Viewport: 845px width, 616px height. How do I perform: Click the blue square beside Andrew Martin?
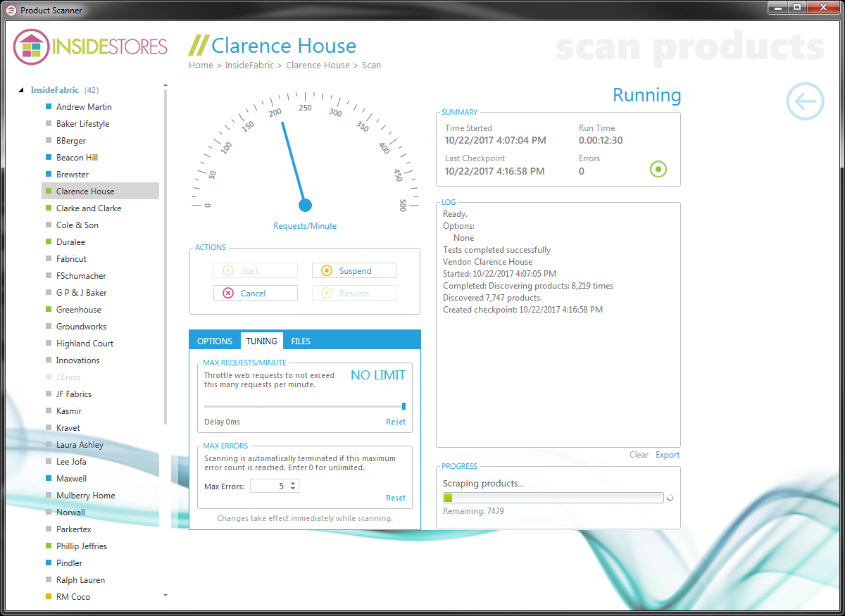49,107
